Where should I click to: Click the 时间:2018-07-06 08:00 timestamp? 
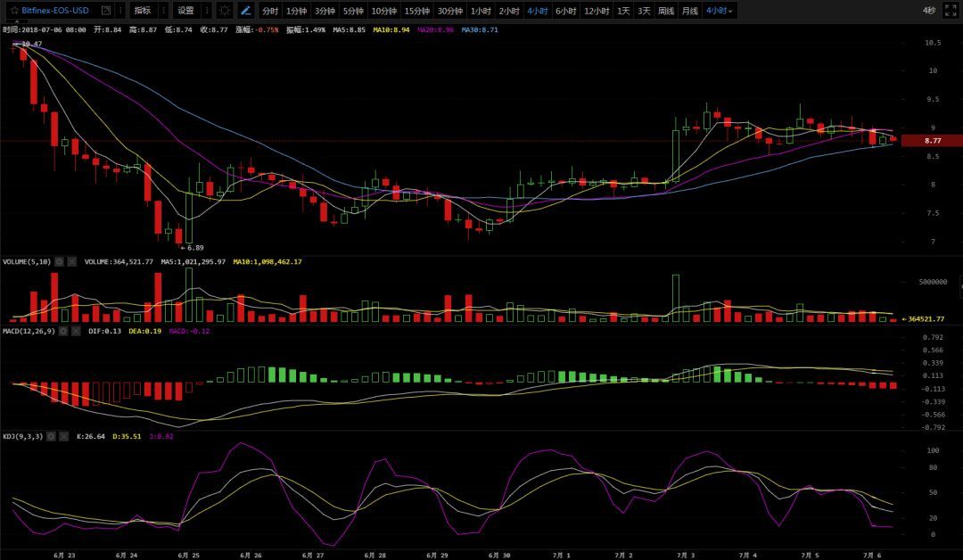coord(45,29)
